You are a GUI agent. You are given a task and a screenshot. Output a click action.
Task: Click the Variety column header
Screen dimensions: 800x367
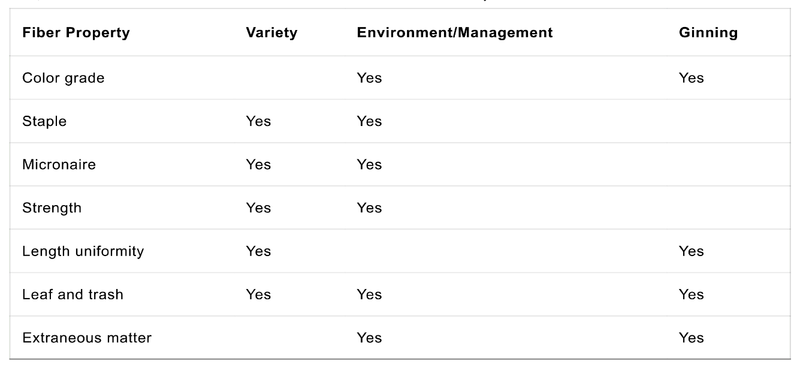[271, 33]
